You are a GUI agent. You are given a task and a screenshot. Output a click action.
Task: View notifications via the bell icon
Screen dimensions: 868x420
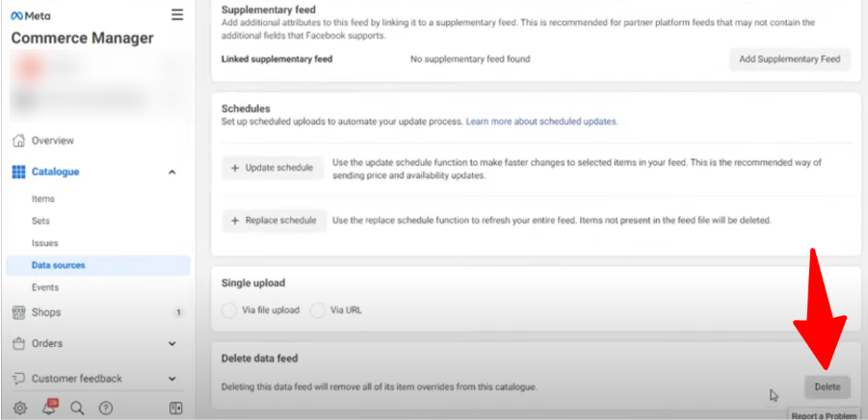pos(49,407)
